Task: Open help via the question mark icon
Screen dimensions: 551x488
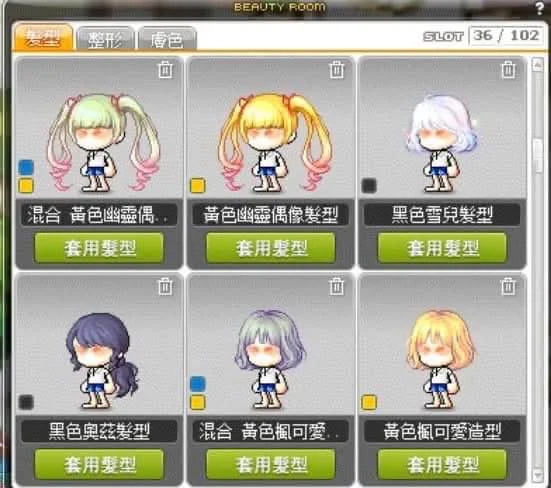Action: [540, 8]
